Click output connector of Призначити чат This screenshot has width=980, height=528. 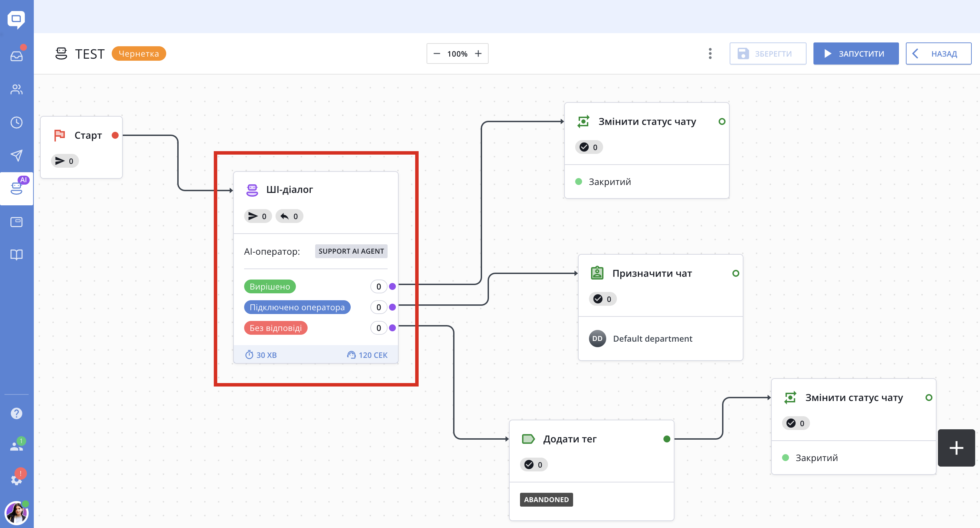coord(736,273)
